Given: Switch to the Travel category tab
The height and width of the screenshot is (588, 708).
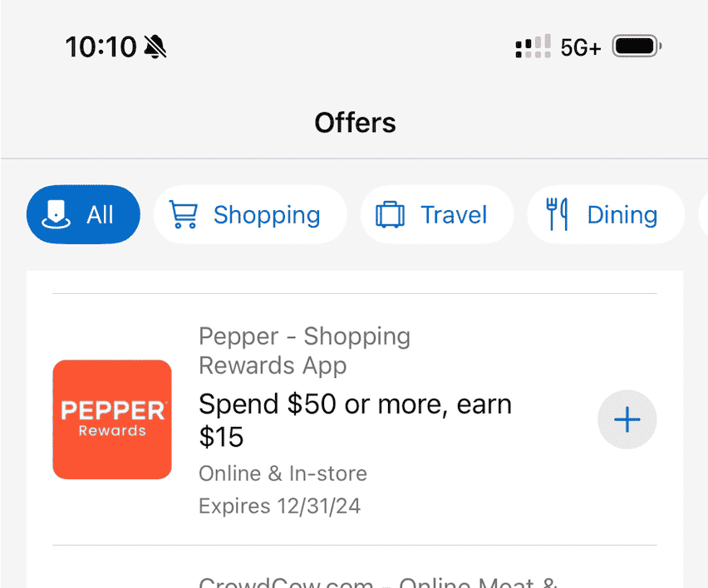Looking at the screenshot, I should [x=436, y=214].
